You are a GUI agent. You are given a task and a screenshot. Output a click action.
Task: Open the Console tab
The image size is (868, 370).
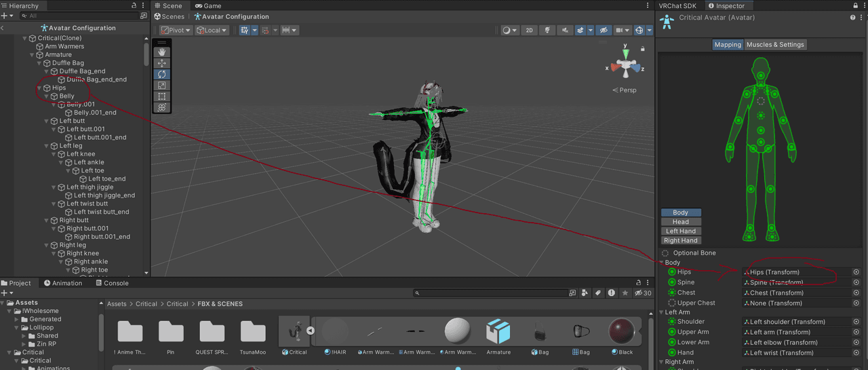click(x=111, y=283)
